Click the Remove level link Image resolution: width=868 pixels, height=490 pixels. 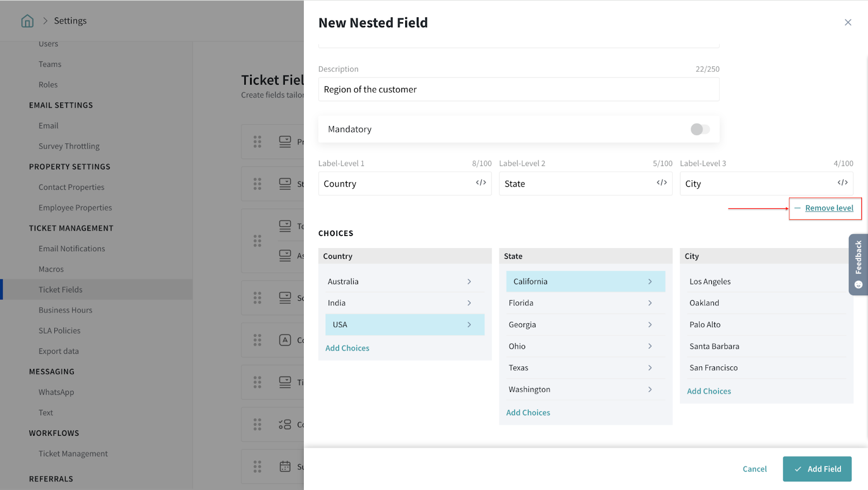point(829,208)
